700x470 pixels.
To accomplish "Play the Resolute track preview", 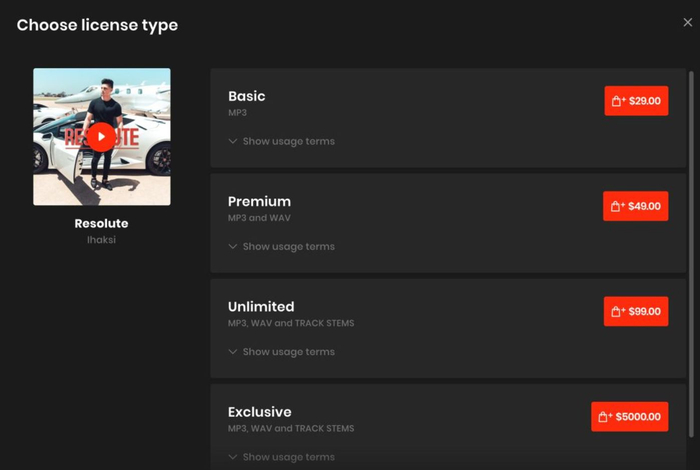I will point(101,137).
